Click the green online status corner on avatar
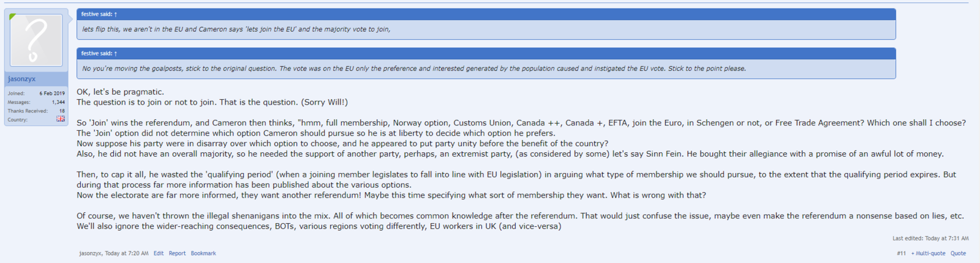Viewport: 980px width, 263px height. 12,17
